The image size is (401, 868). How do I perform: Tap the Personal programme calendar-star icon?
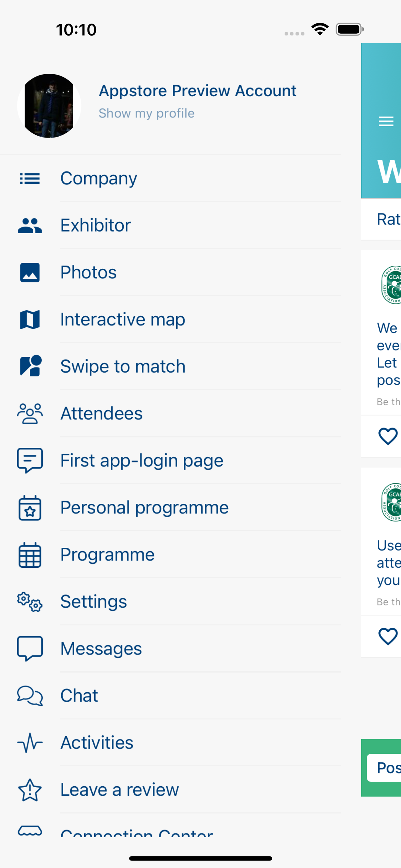30,508
